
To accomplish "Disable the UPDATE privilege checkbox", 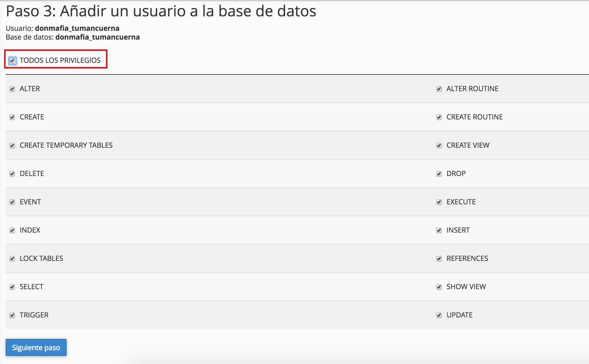I will [x=439, y=315].
